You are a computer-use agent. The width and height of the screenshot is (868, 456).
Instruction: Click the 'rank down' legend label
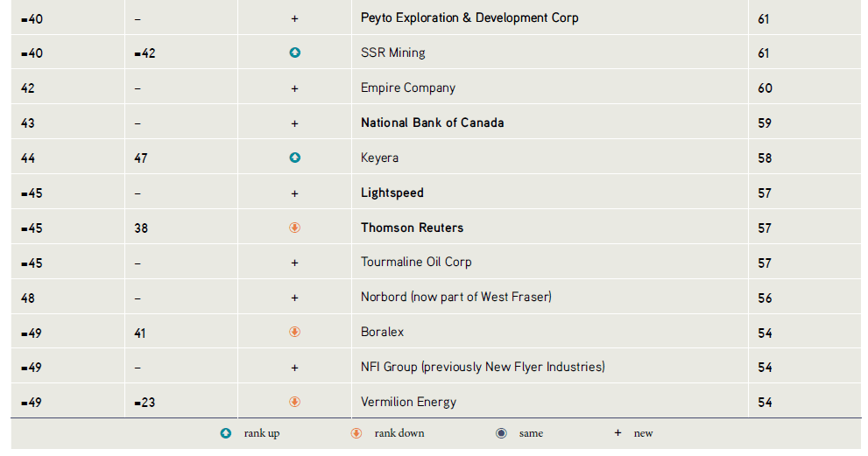tap(399, 433)
